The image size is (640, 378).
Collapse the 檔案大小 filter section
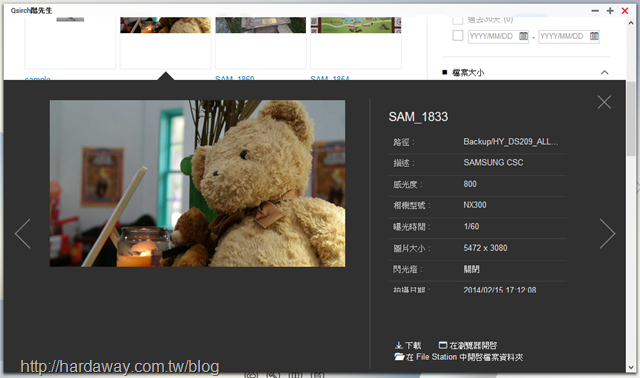coord(604,73)
